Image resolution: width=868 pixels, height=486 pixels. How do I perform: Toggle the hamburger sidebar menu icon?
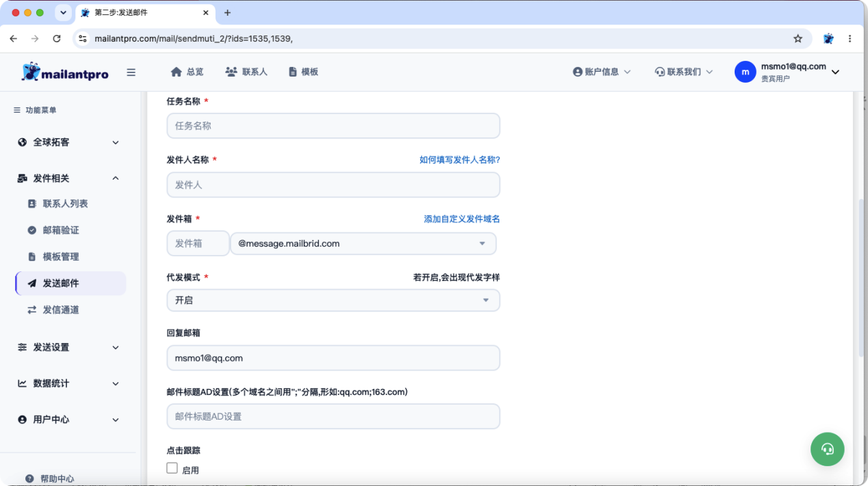click(131, 72)
